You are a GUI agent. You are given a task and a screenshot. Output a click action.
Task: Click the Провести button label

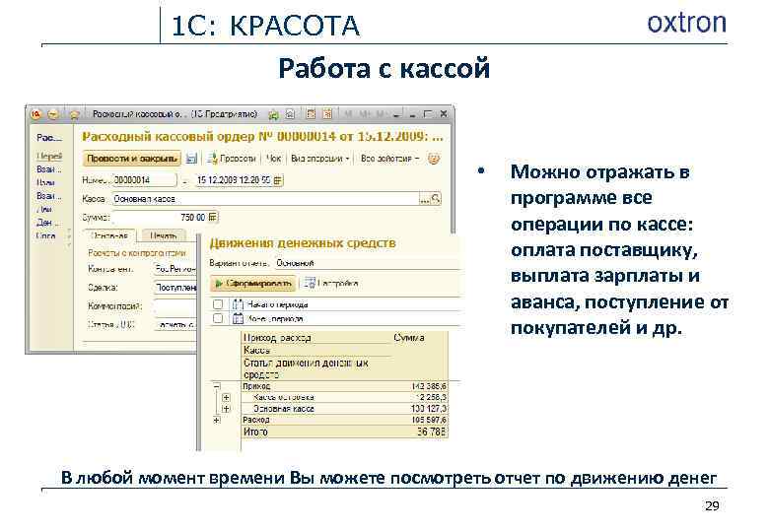(238, 159)
